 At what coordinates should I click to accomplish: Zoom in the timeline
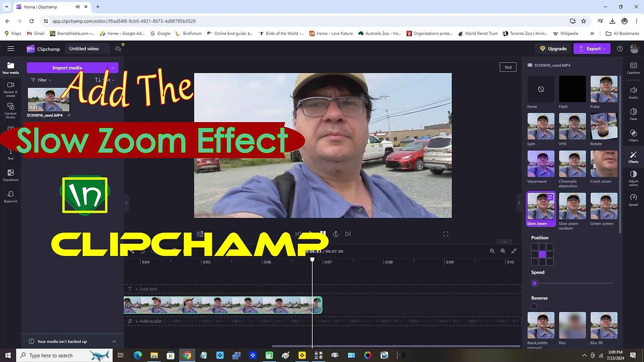(503, 251)
